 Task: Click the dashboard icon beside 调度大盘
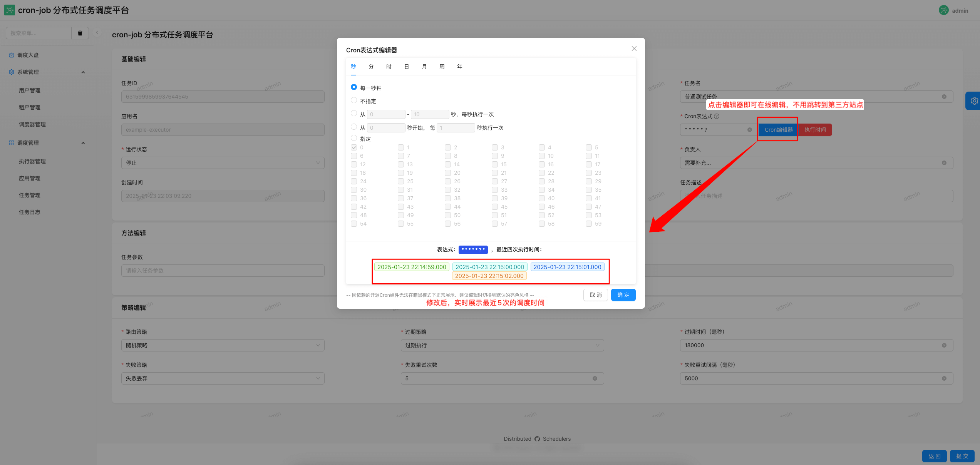[12, 55]
